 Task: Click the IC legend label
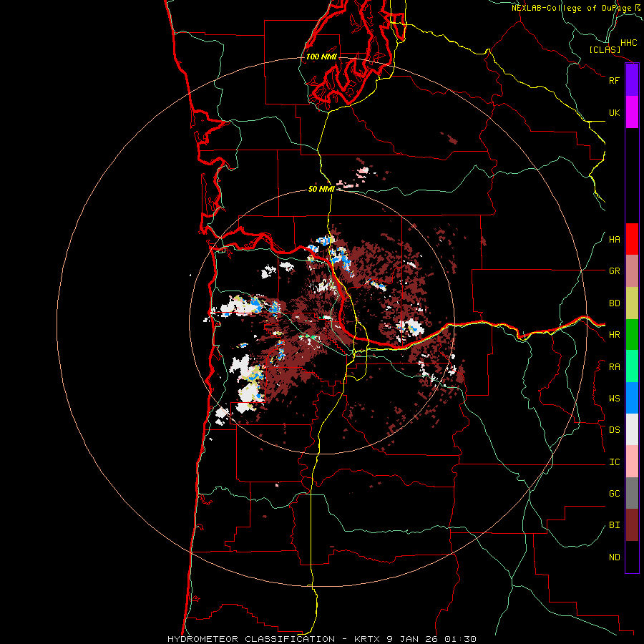(x=614, y=462)
